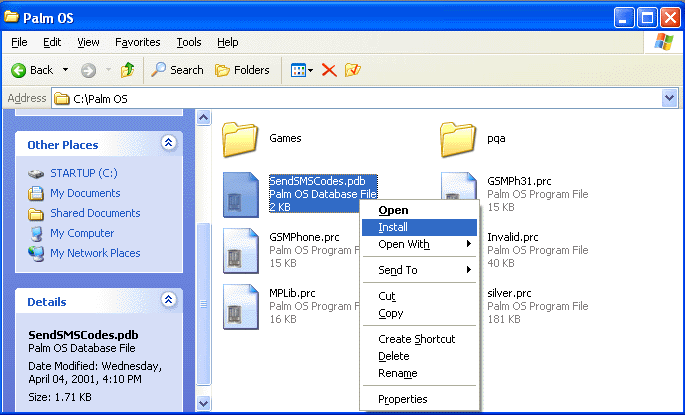685x415 pixels.
Task: Select the silver.prc file name
Action: pos(509,293)
